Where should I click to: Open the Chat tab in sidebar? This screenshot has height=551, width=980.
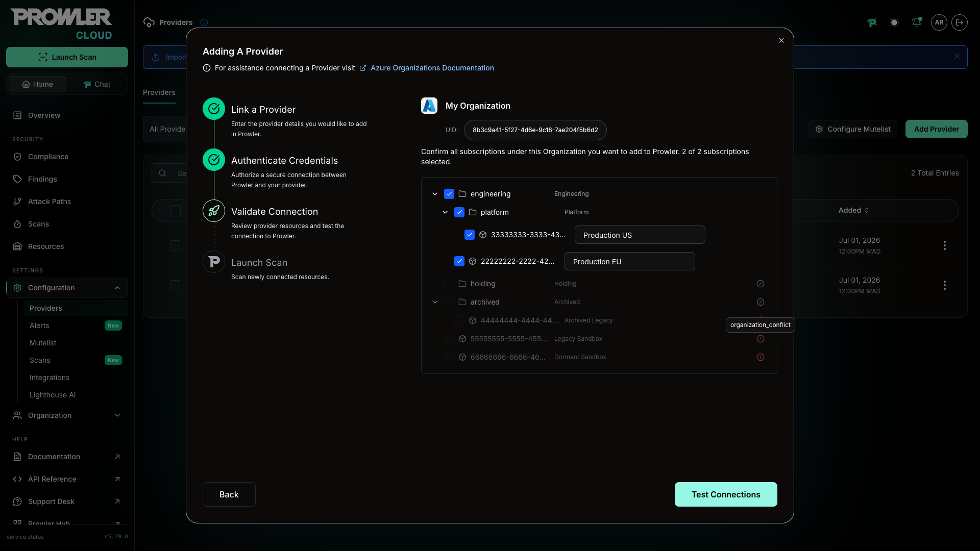click(x=96, y=84)
